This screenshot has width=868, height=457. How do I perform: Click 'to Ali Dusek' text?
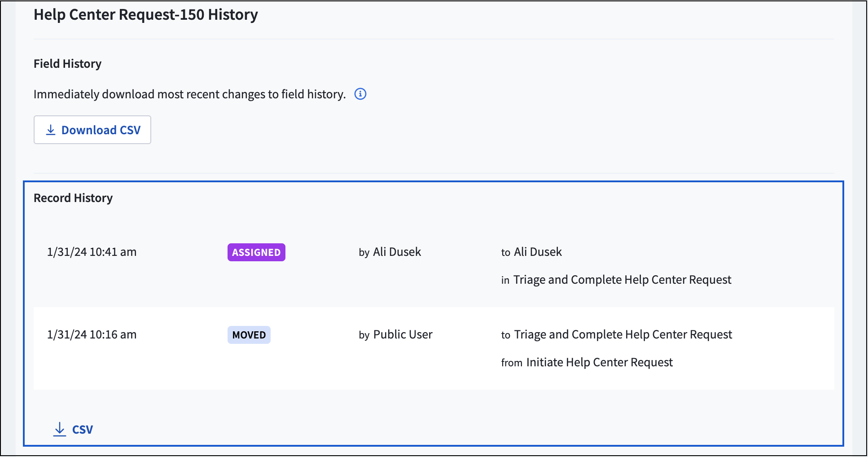(531, 252)
